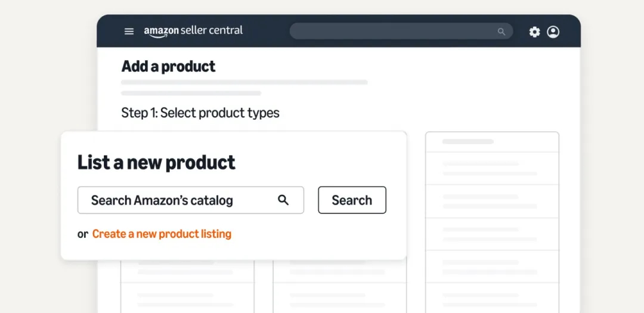
Task: Focus the dark header search bar
Action: click(394, 32)
